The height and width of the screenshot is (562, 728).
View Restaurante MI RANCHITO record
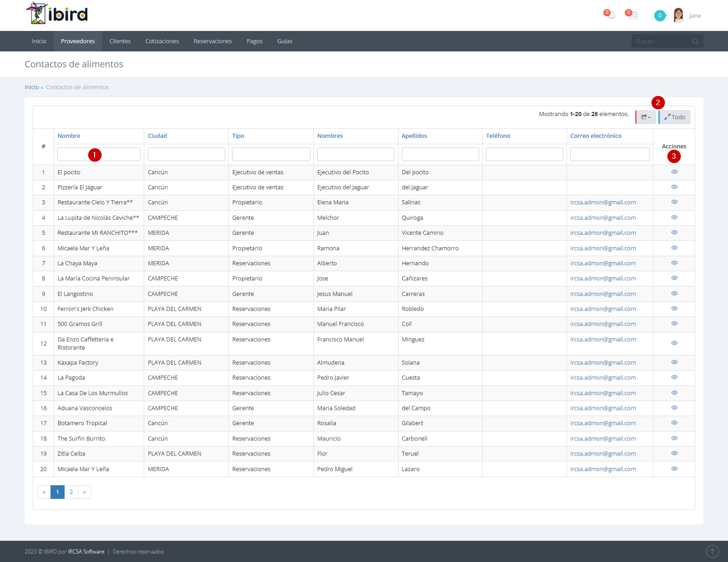(674, 233)
